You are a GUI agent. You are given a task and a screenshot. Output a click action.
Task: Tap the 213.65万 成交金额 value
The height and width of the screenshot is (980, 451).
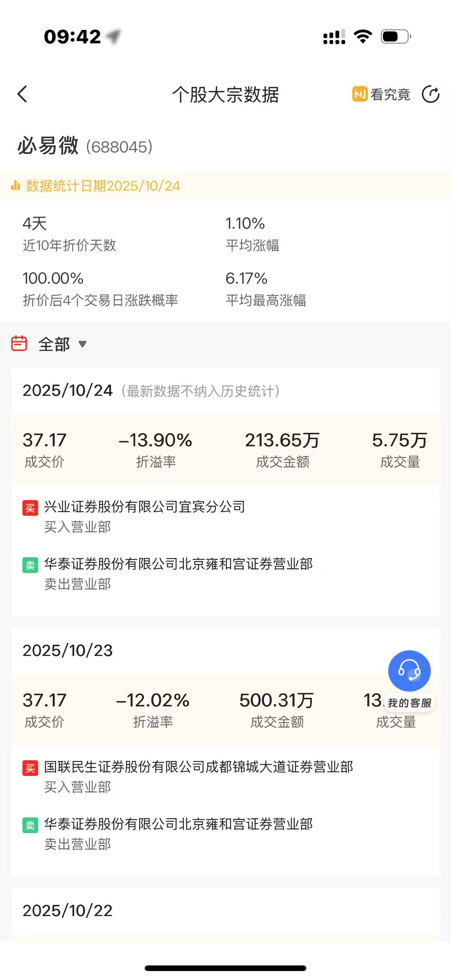click(282, 441)
